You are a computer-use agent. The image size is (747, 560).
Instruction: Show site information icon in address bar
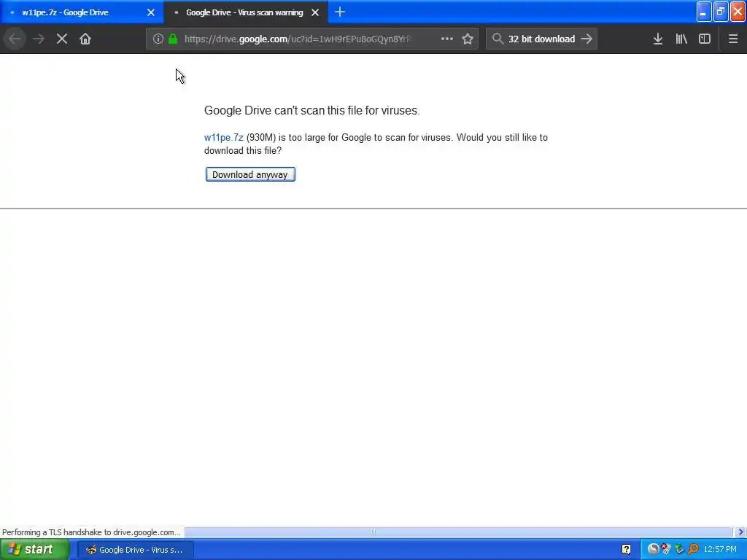(x=158, y=39)
